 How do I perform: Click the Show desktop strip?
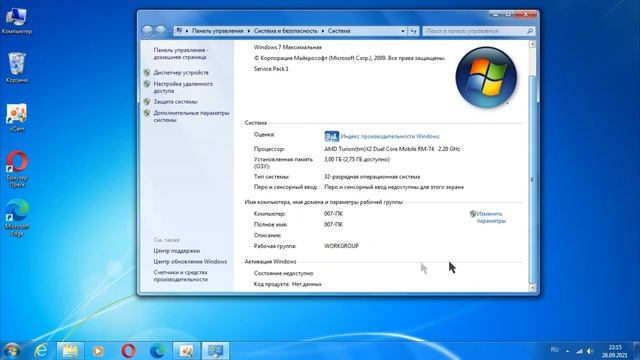636,351
